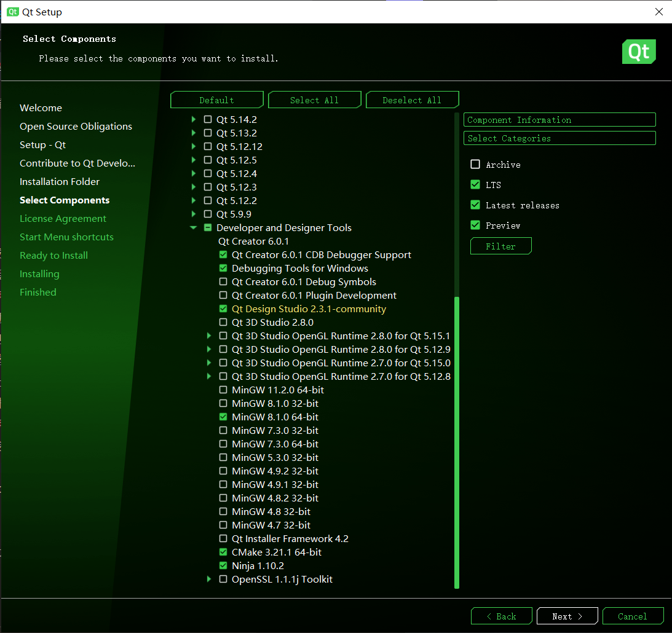The image size is (672, 633).
Task: Expand the Qt 5.14.2 tree node
Action: click(x=193, y=119)
